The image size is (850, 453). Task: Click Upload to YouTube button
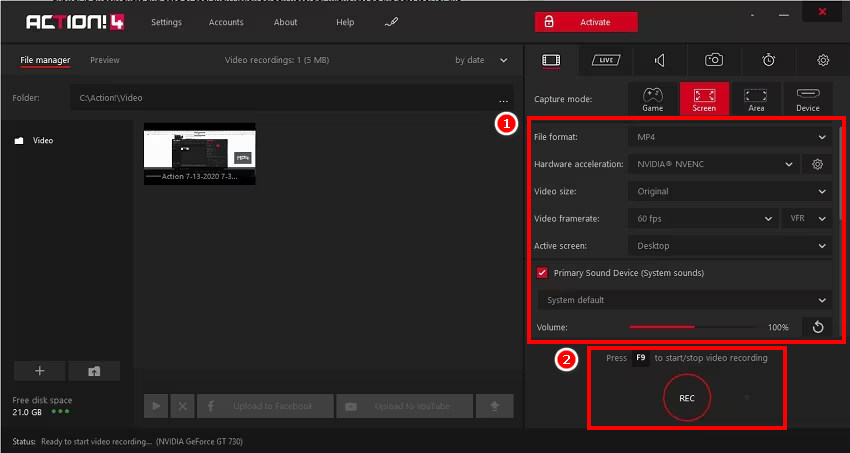pyautogui.click(x=404, y=406)
